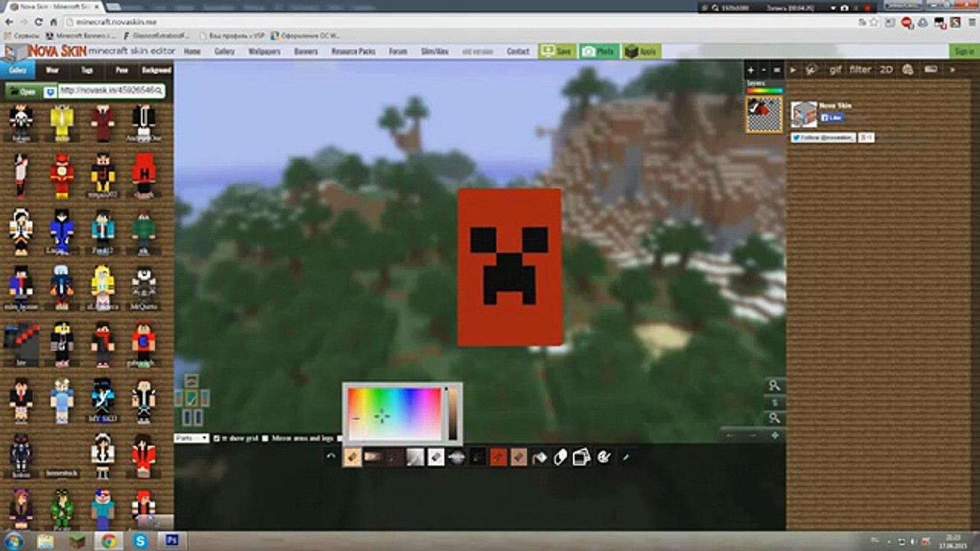Select the red Flash skin thumbnail
Screen dimensions: 980x551
[62, 176]
